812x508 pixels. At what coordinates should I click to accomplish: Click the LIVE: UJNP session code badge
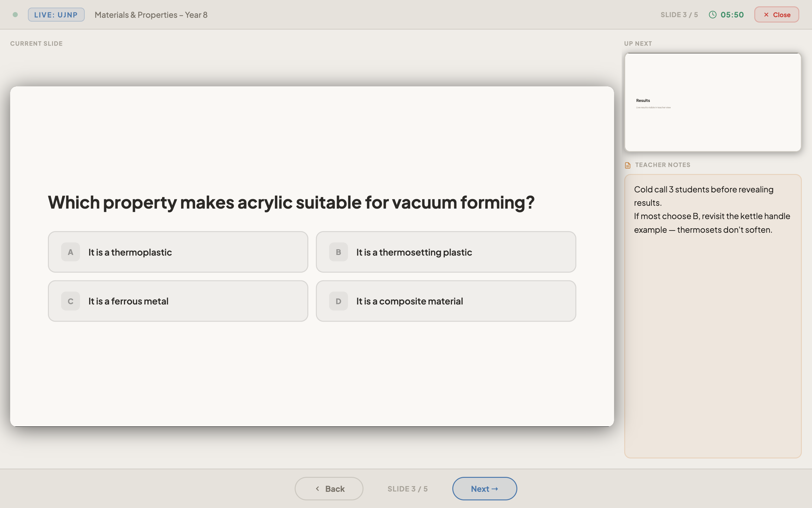[56, 15]
